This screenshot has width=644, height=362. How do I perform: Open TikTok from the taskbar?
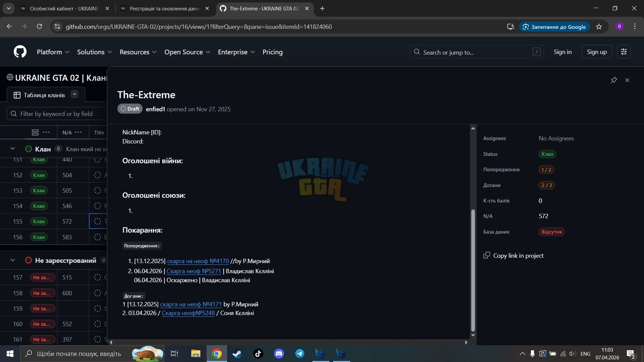(x=258, y=354)
